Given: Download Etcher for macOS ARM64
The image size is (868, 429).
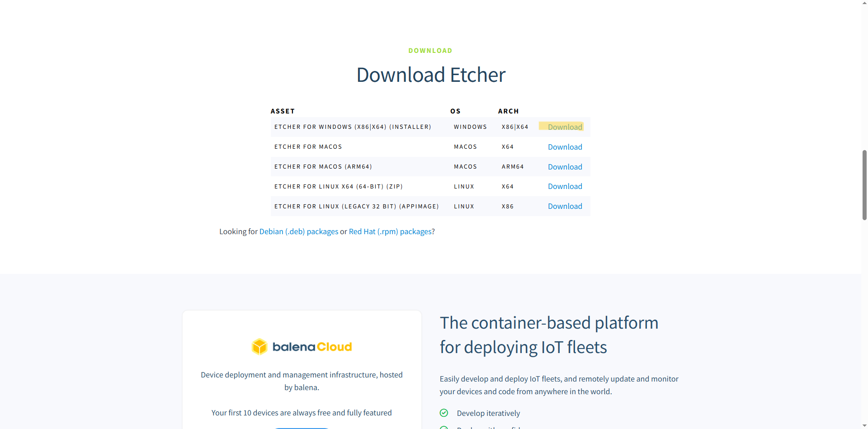Looking at the screenshot, I should pos(565,167).
